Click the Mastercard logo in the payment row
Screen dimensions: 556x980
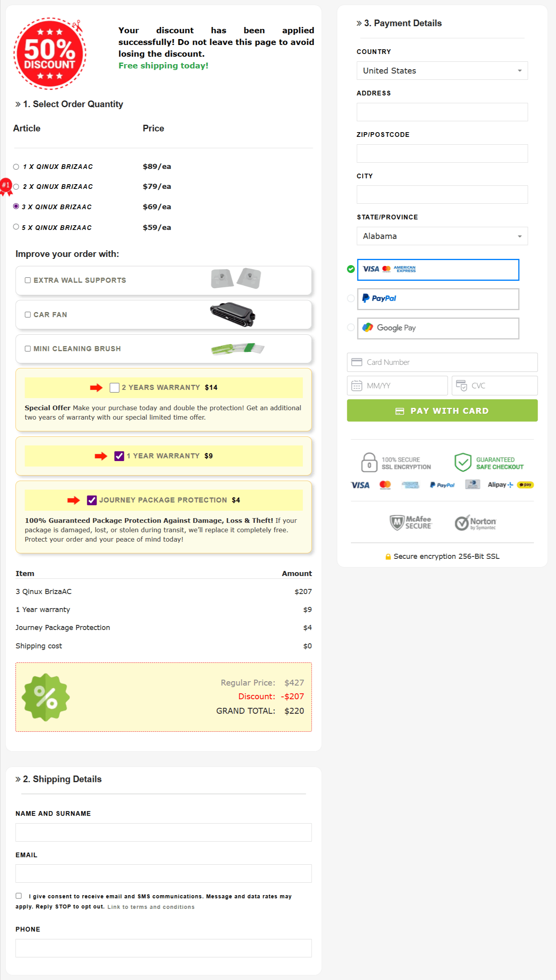pyautogui.click(x=386, y=485)
